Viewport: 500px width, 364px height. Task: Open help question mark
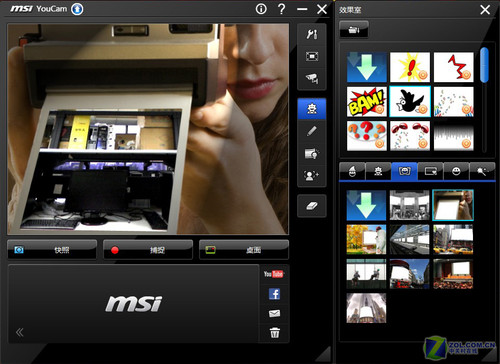pos(281,9)
